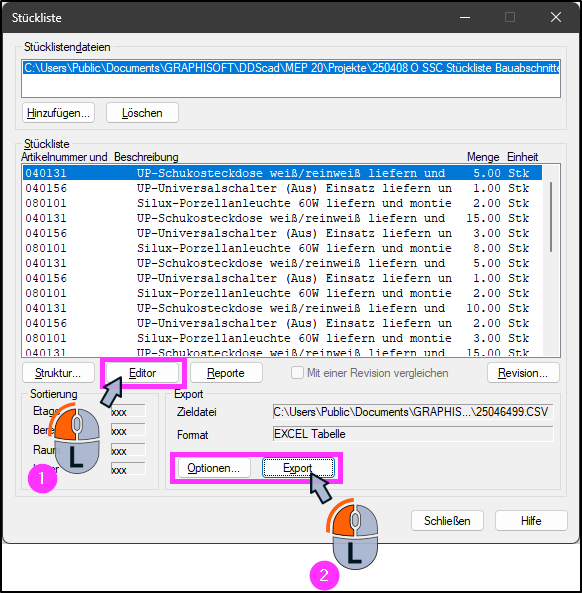Screen dimensions: 582x593
Task: Open Reporte for the Stückliste
Action: click(226, 373)
